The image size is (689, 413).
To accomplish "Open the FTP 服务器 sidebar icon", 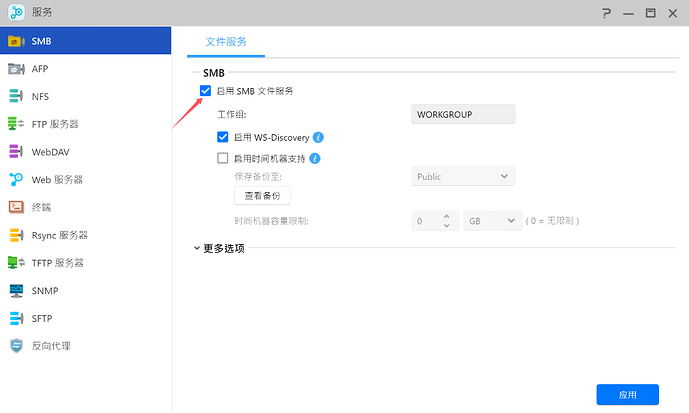I will coord(16,124).
